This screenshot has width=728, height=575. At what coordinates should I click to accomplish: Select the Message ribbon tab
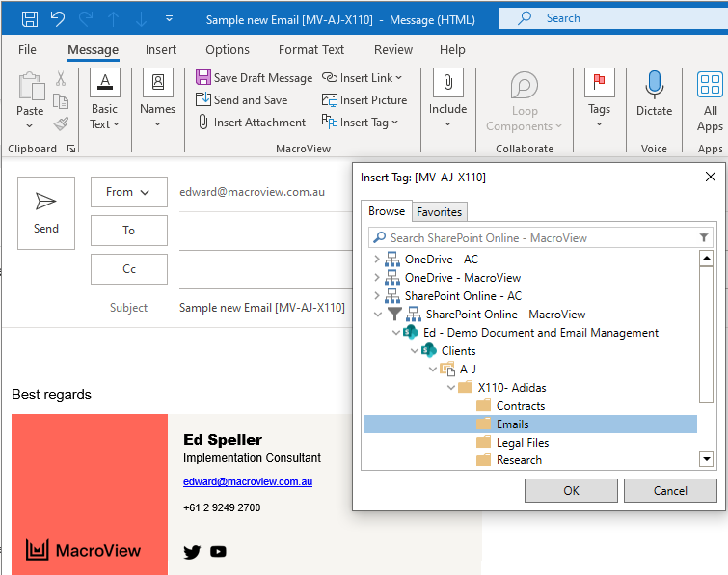click(93, 50)
